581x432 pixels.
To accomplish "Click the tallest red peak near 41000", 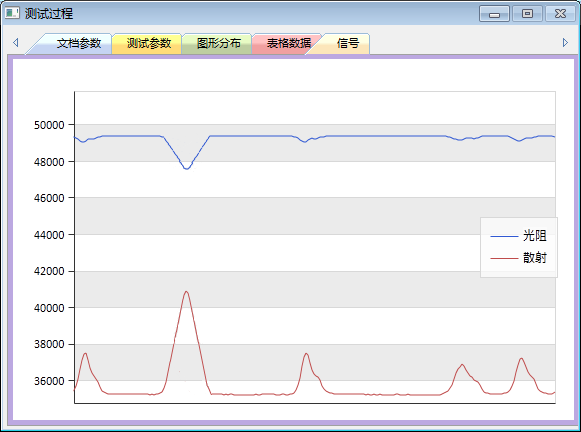I will pyautogui.click(x=186, y=292).
